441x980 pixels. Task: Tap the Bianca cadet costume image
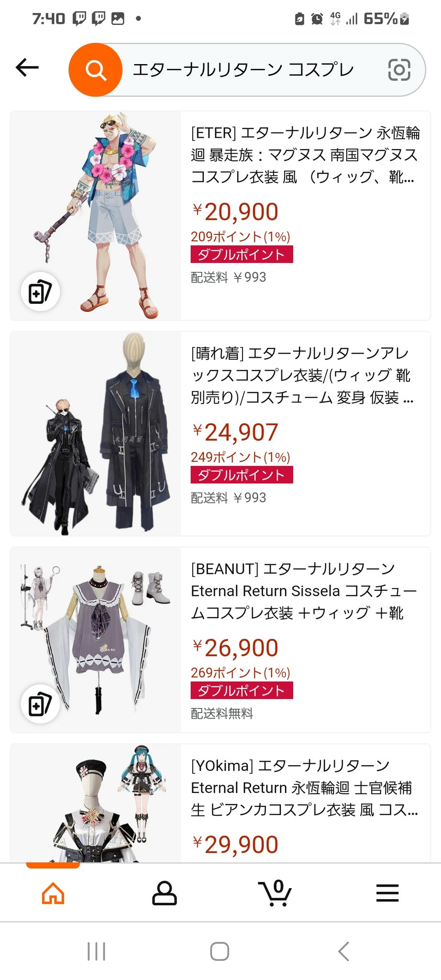(96, 803)
